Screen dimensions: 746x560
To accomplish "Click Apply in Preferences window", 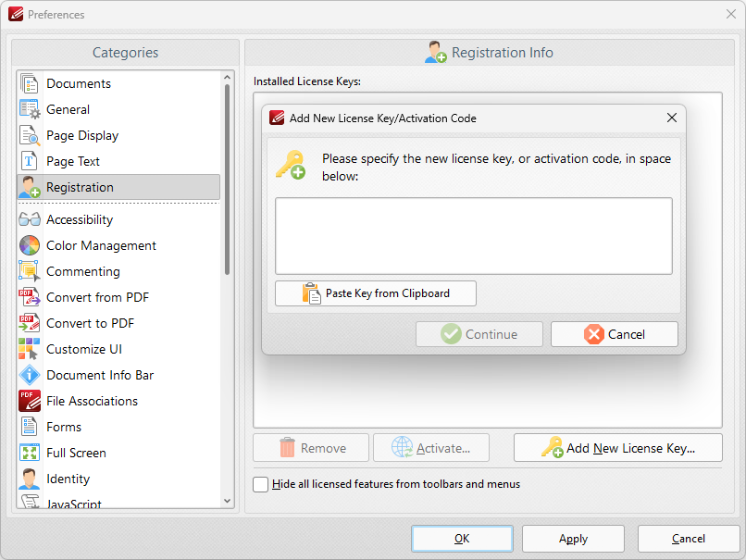I will point(573,539).
